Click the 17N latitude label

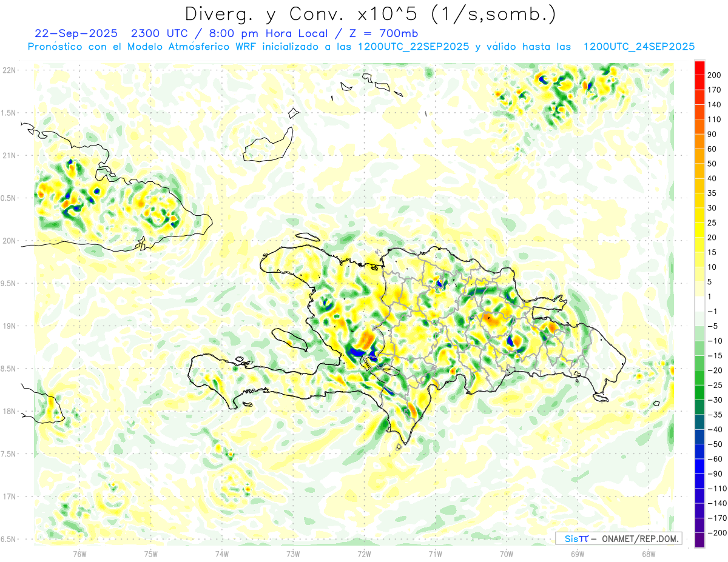tap(9, 497)
